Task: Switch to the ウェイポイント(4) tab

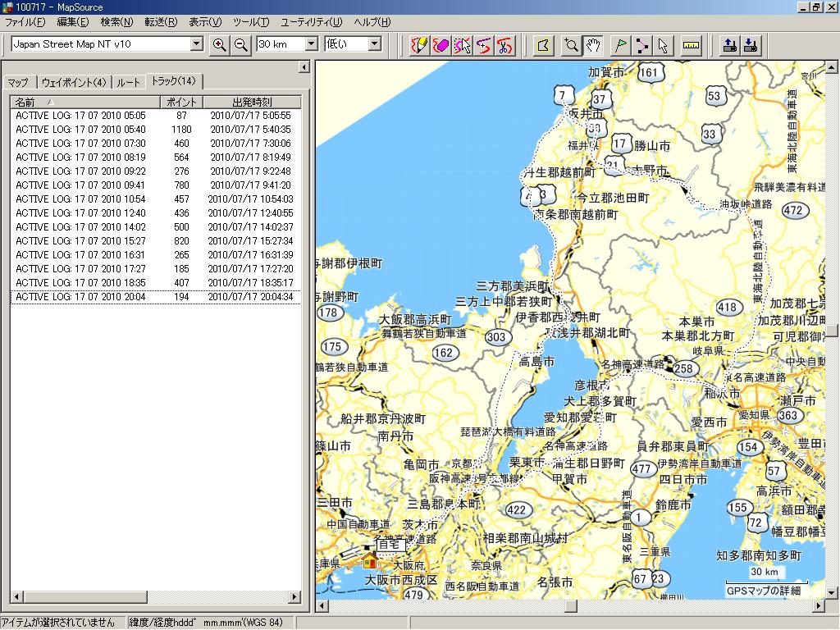Action: 74,82
